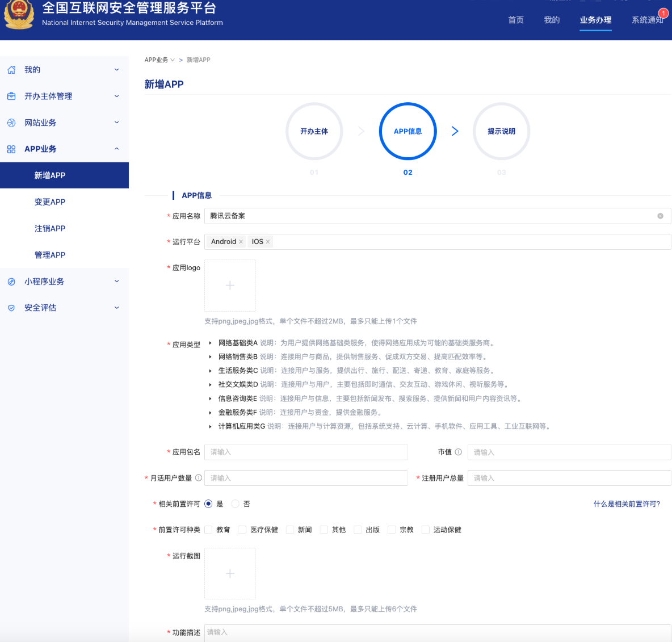Check the 其他 permit type
The image size is (672, 642).
click(324, 530)
